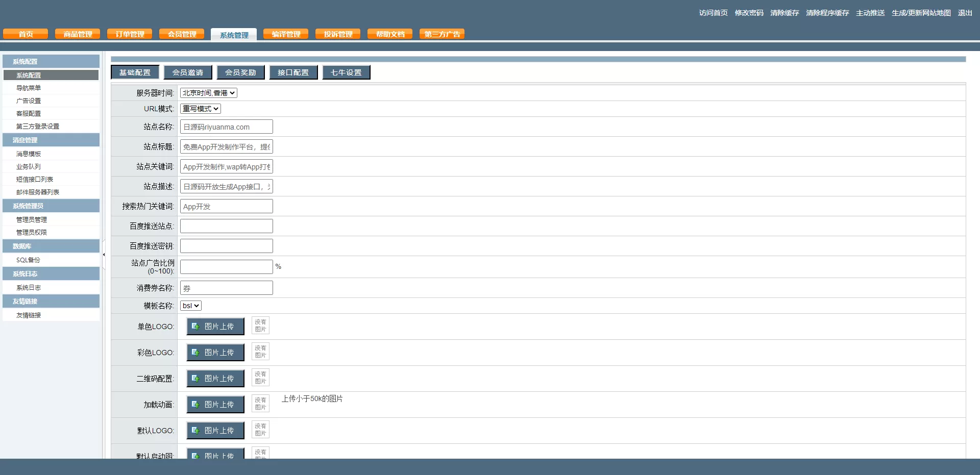980x475 pixels.
Task: Go to 订单管理 in the navigation
Action: tap(130, 34)
